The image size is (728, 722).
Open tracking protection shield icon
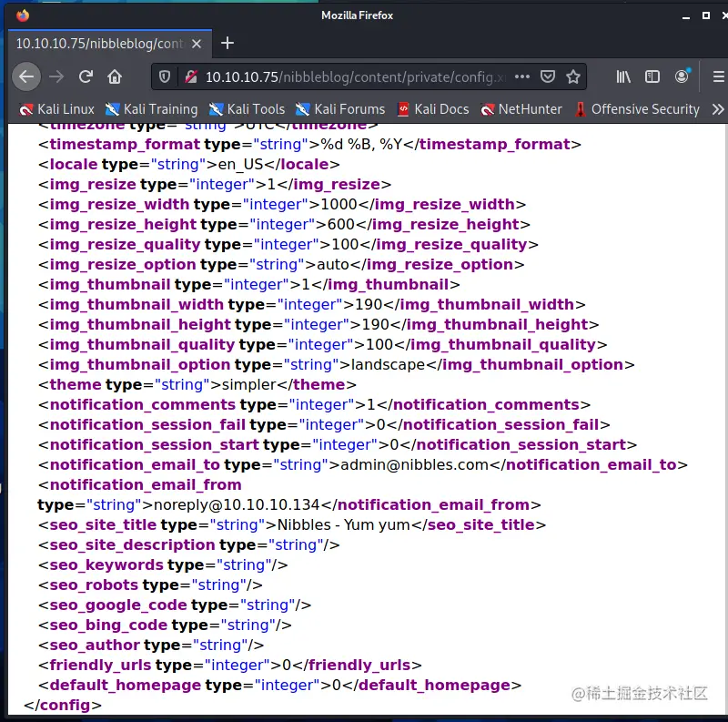165,76
